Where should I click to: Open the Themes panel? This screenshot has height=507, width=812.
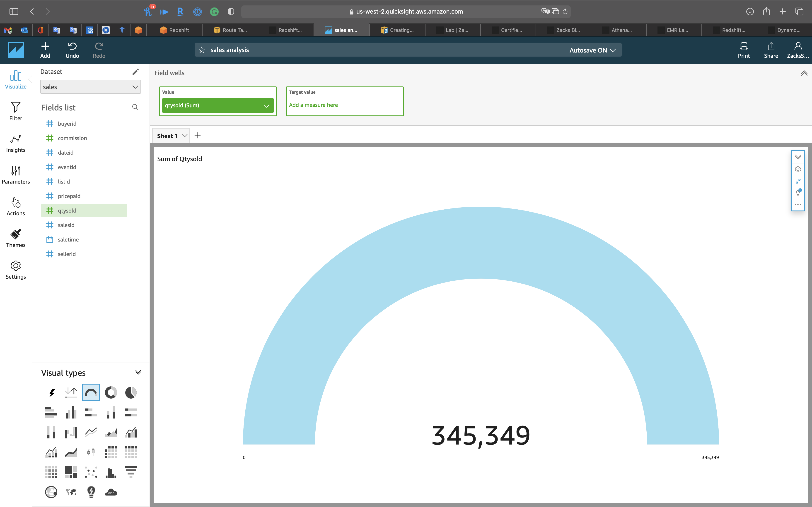[x=16, y=238]
